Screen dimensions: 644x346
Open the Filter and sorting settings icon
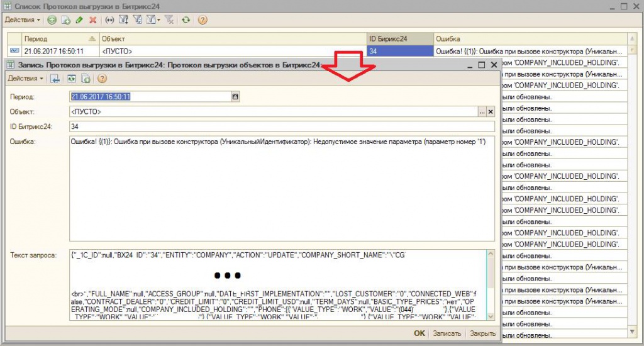(123, 20)
